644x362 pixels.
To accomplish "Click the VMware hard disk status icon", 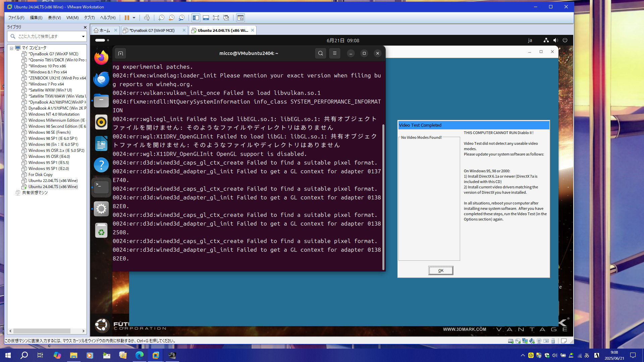I will (511, 341).
